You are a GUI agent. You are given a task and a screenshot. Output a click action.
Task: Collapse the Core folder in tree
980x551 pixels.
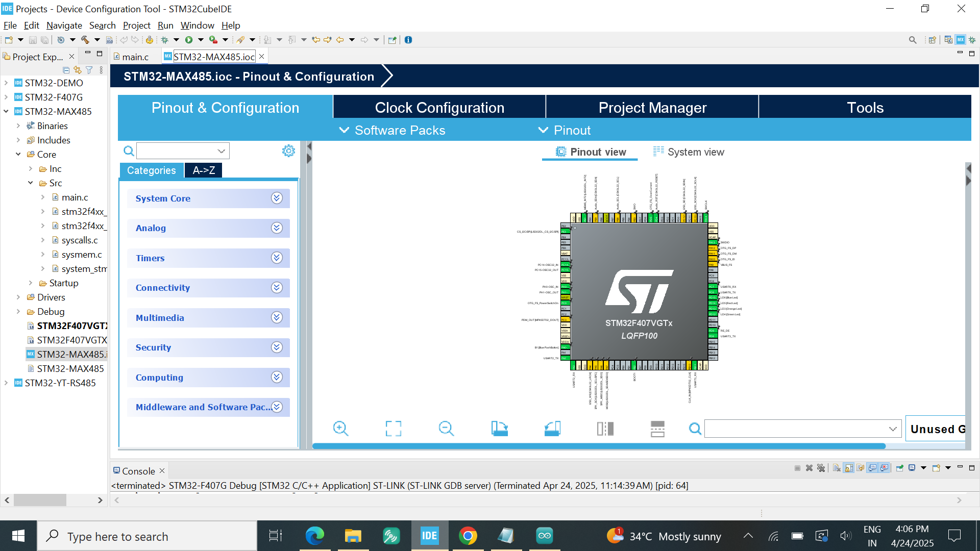point(18,154)
